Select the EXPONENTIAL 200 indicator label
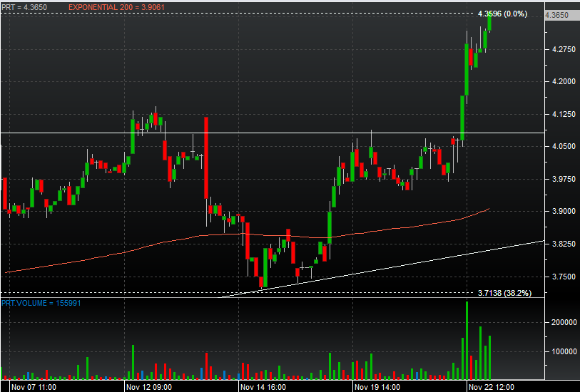The image size is (580, 392). point(108,6)
